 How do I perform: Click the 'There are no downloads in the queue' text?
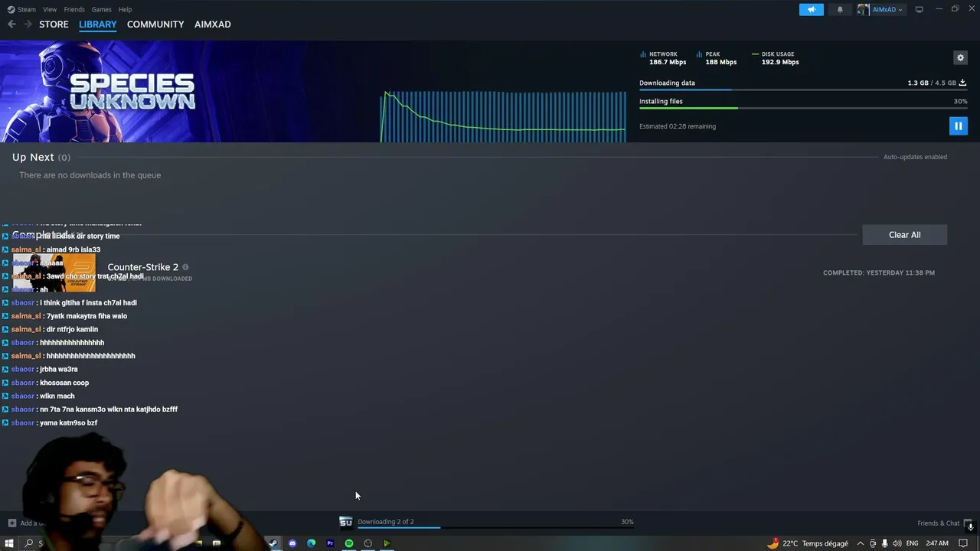[90, 175]
